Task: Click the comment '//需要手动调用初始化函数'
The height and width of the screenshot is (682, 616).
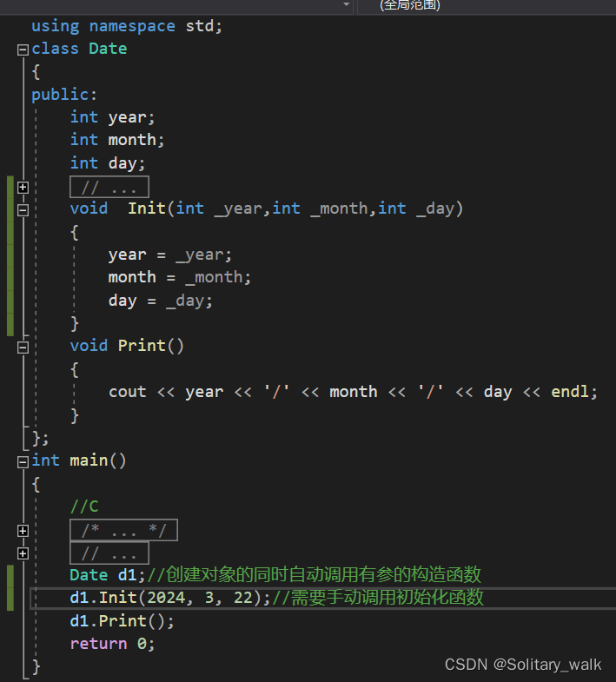Action: tap(378, 597)
